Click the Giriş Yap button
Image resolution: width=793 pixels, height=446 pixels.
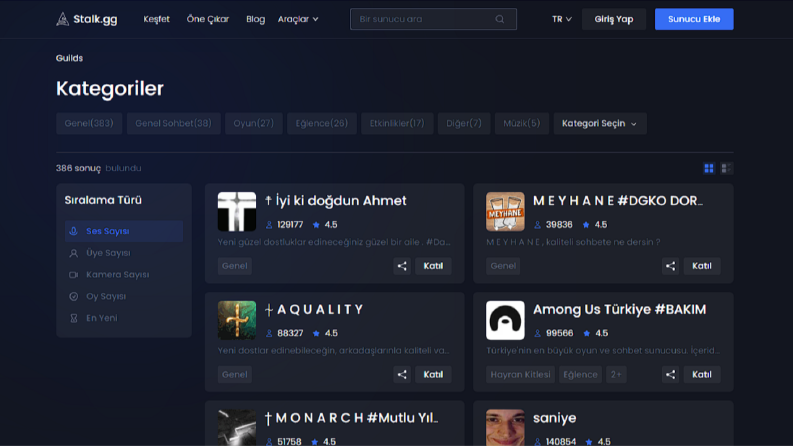point(613,19)
